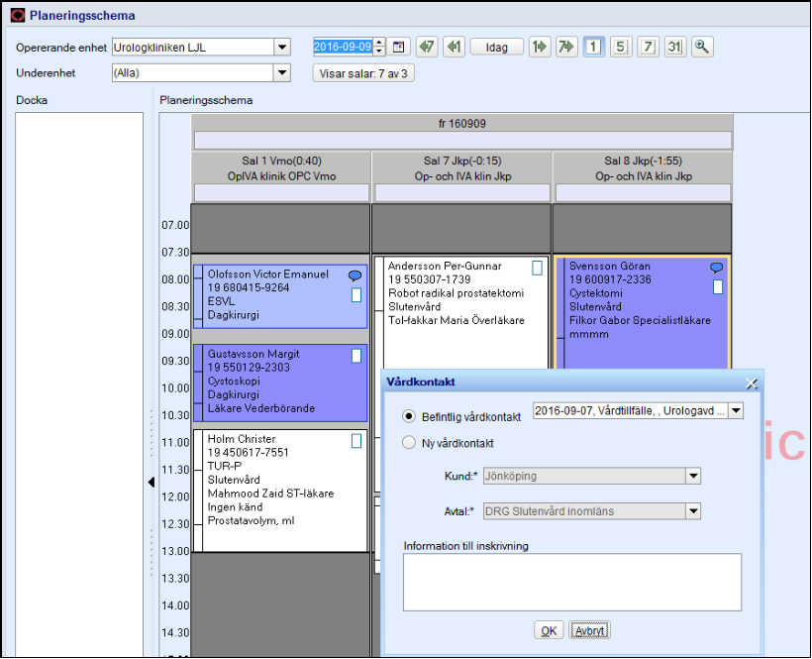Open the Befintlig vårdkontakt selection dropdown

pyautogui.click(x=735, y=411)
